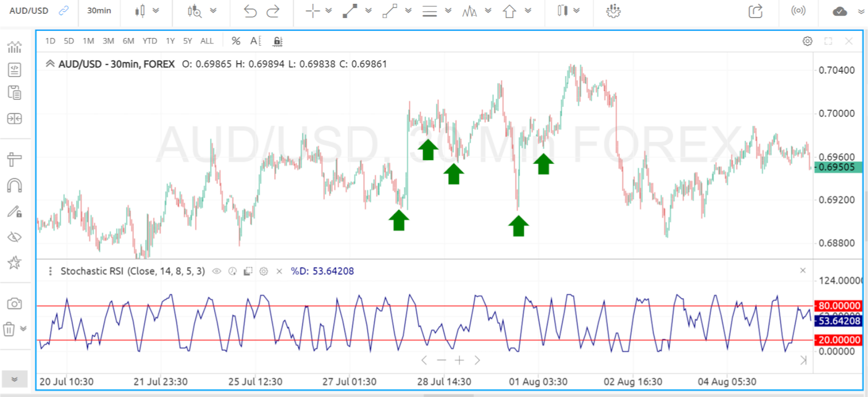Viewport: 868px width, 397px height.
Task: Click the AUD/USD symbol link icon
Action: pos(63,11)
